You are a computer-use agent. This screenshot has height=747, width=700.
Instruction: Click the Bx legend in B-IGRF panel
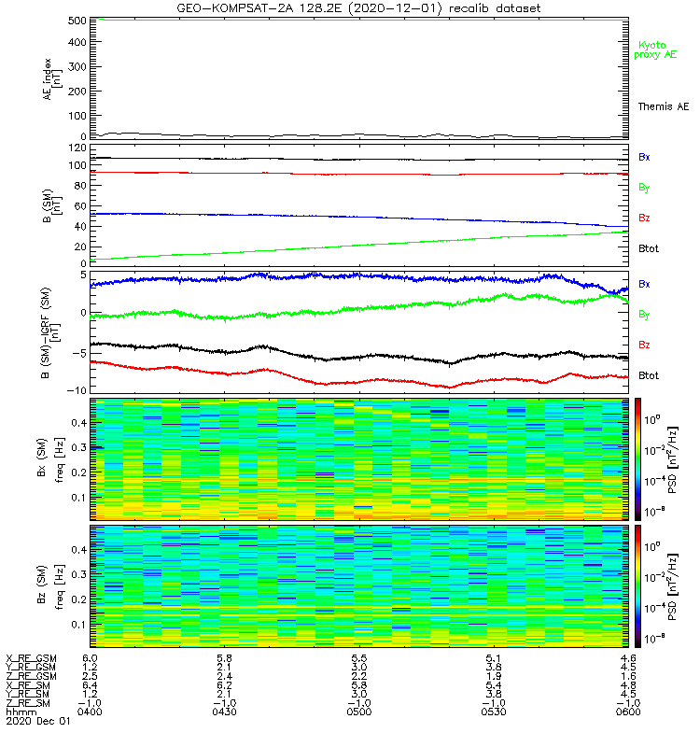(x=644, y=284)
